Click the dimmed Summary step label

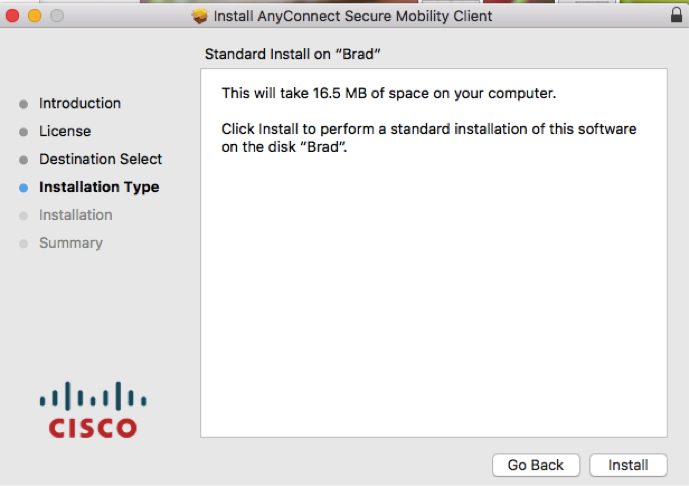(x=71, y=243)
